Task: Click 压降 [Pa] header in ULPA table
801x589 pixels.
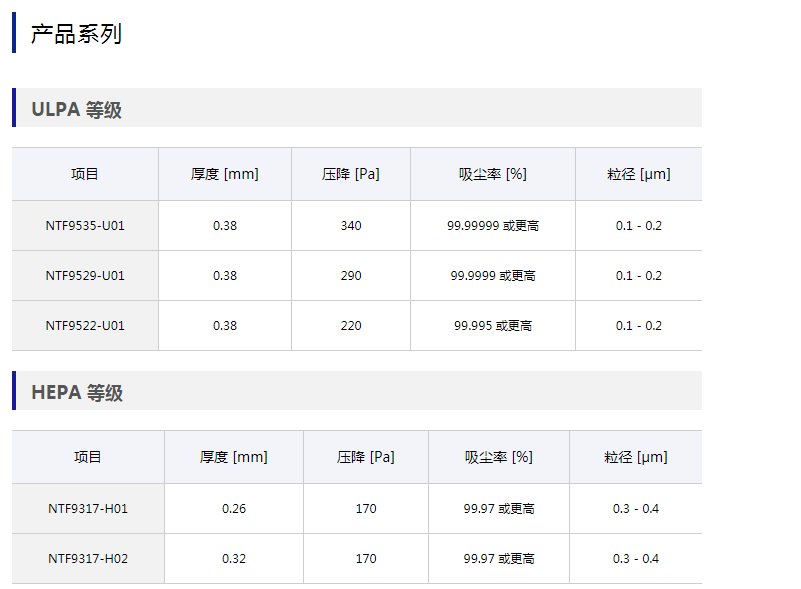Action: (x=351, y=174)
